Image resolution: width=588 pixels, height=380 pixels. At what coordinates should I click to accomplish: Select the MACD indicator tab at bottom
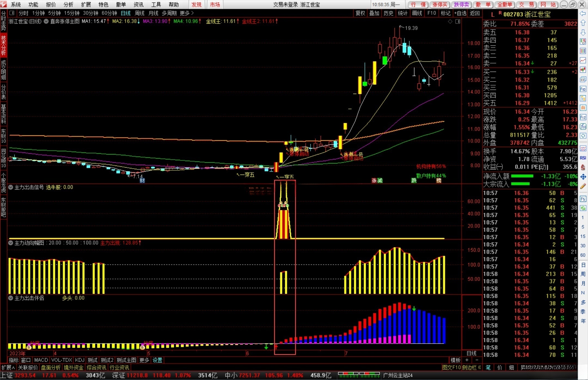pyautogui.click(x=41, y=360)
